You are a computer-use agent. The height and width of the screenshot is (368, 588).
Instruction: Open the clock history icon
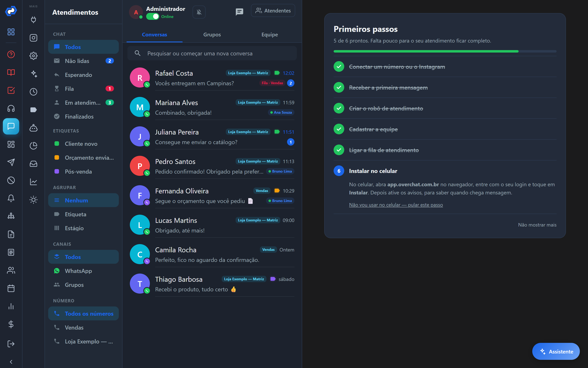tap(33, 92)
